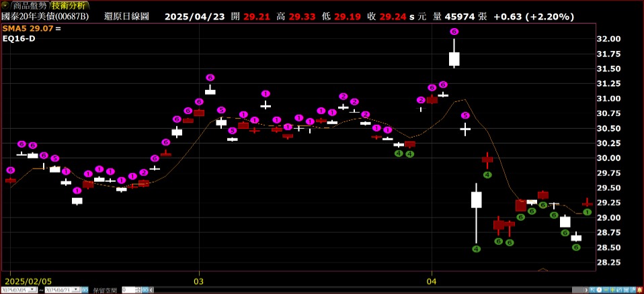
Task: Click the plus zoom-in icon
Action: pos(612,290)
